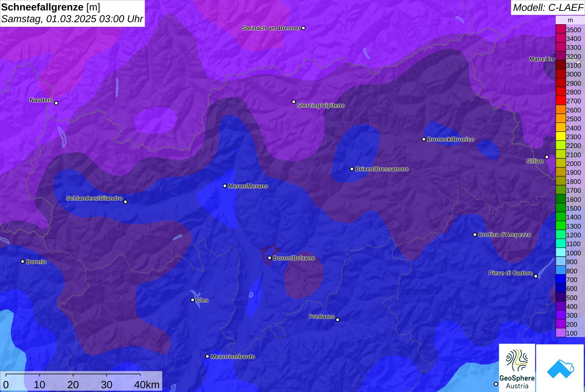The height and width of the screenshot is (392, 585).
Task: Click the Cortina d'Ampezzo label text
Action: click(505, 234)
